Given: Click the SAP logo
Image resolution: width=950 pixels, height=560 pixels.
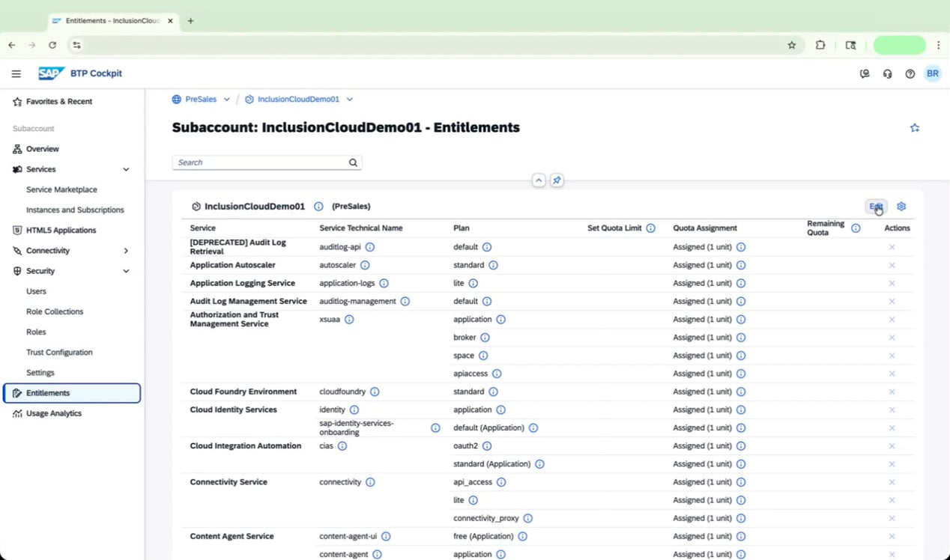Looking at the screenshot, I should [52, 73].
